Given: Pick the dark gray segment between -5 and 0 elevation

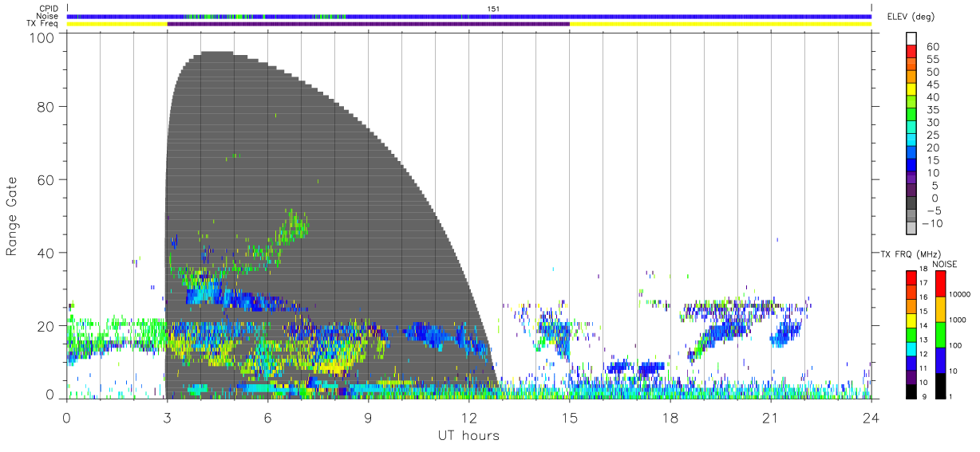Looking at the screenshot, I should point(913,204).
